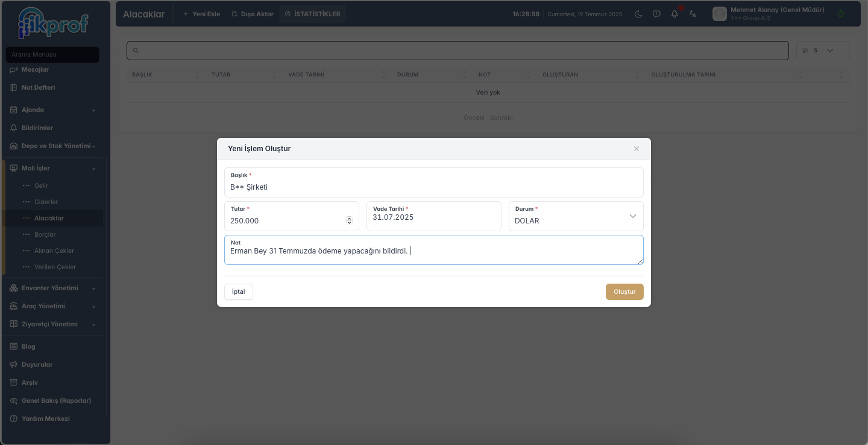868x445 pixels.
Task: Click the Depo ve Stok warehouse icon
Action: (14, 146)
